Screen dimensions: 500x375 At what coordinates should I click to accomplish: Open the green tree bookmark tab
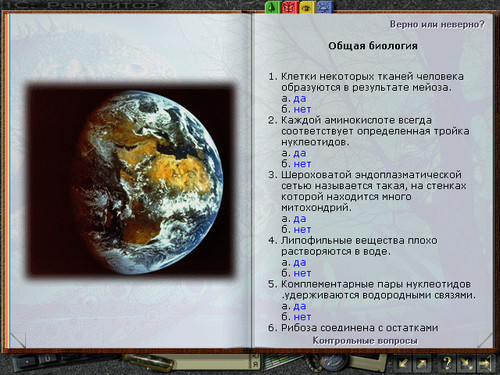[273, 7]
